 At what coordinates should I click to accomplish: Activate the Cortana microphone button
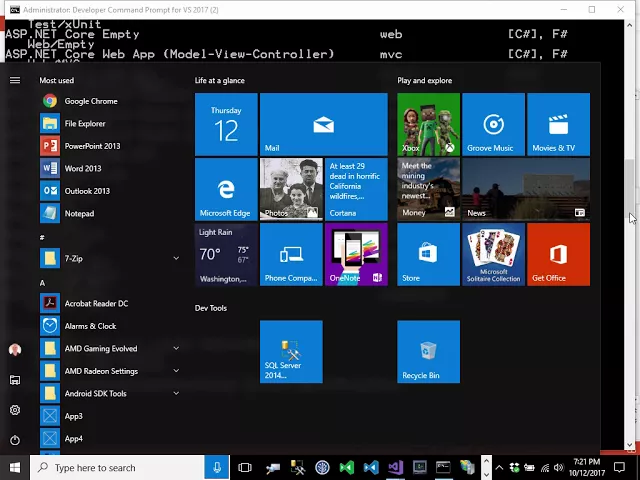point(217,468)
